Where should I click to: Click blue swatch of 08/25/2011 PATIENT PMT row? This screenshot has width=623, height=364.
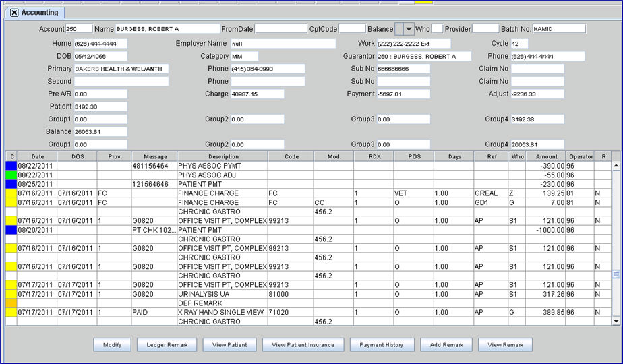[x=11, y=184]
